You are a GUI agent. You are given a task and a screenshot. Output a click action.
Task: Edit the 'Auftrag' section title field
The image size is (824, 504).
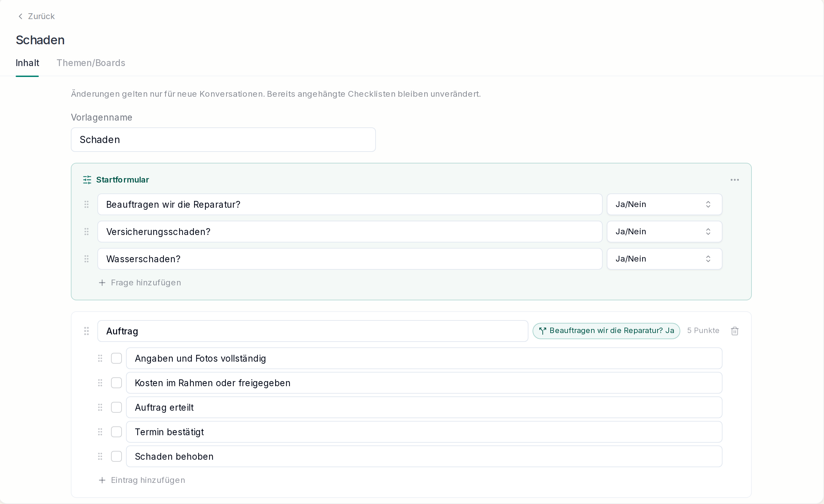(x=313, y=331)
